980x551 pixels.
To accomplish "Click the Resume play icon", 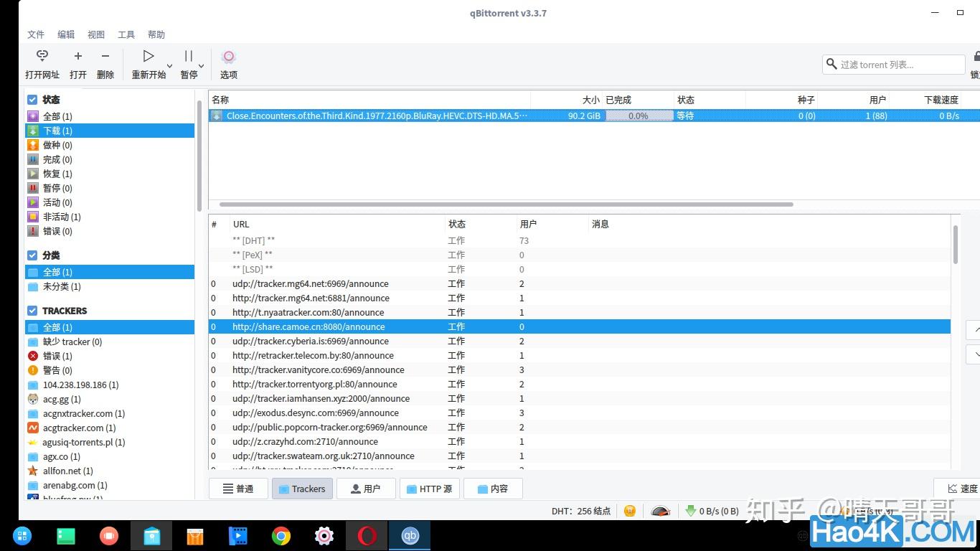I will [x=149, y=56].
